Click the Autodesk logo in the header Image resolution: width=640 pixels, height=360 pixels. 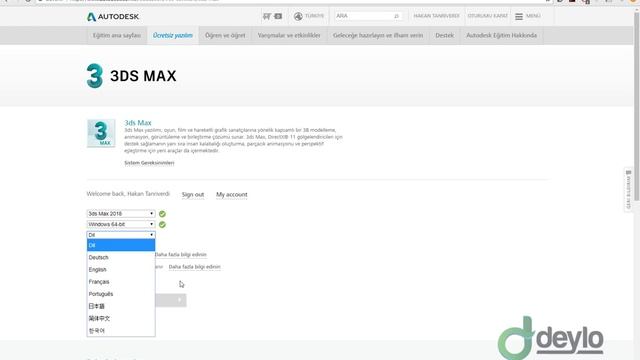tap(113, 17)
